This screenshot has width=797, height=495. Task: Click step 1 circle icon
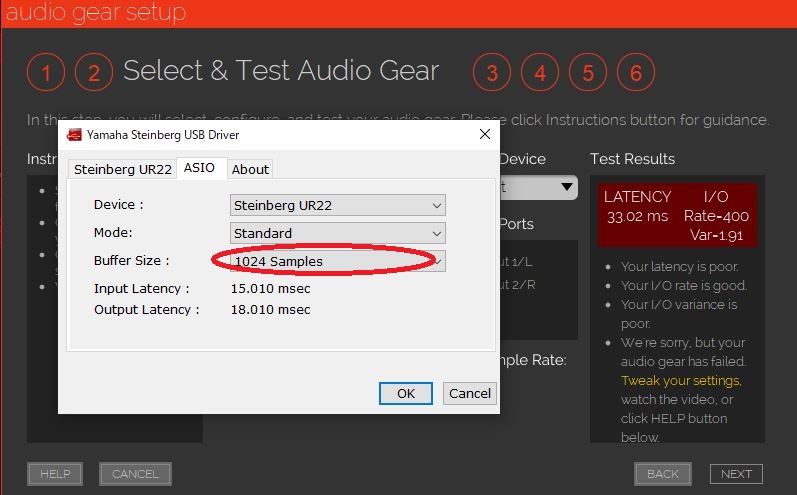(x=46, y=73)
